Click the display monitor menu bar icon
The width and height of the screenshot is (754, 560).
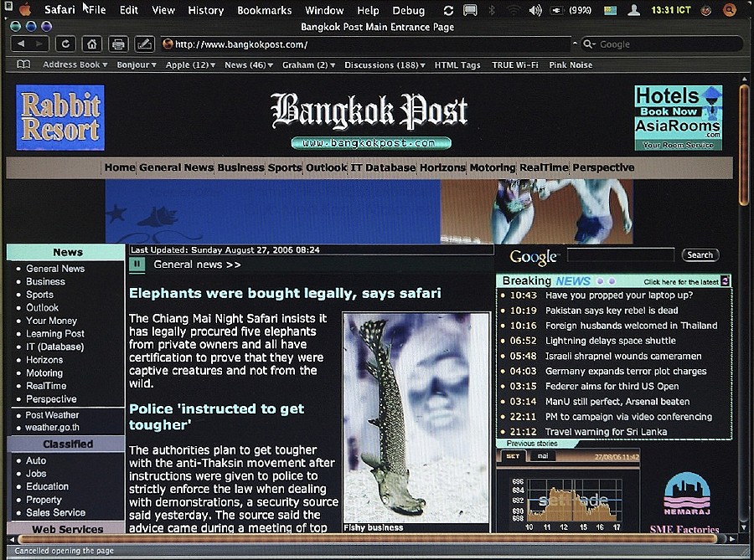coord(470,10)
